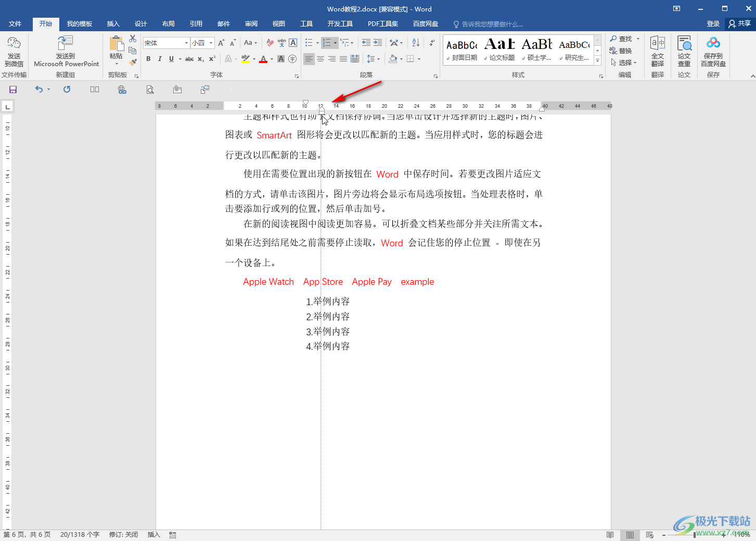This screenshot has height=541, width=756.
Task: Toggle underline formatting
Action: coord(171,59)
